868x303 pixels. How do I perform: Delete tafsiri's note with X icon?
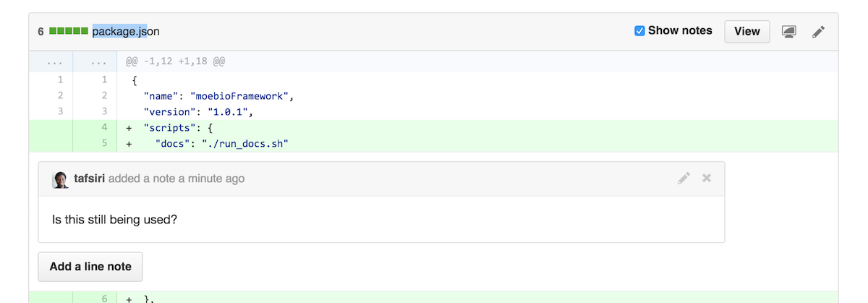707,178
